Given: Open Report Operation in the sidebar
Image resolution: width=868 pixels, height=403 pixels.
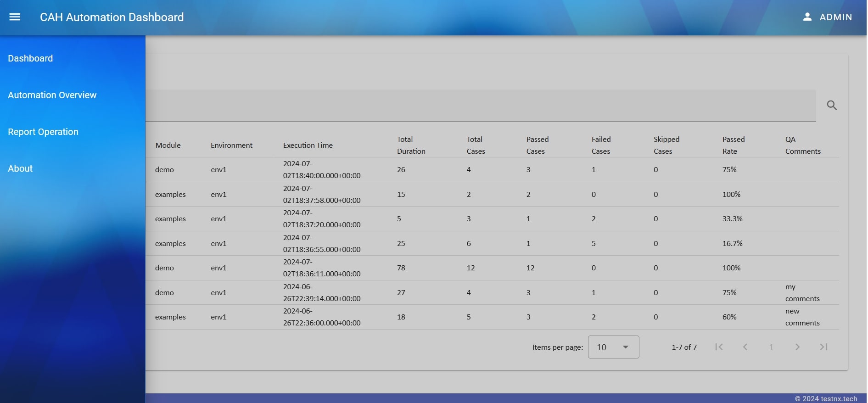Looking at the screenshot, I should (43, 132).
